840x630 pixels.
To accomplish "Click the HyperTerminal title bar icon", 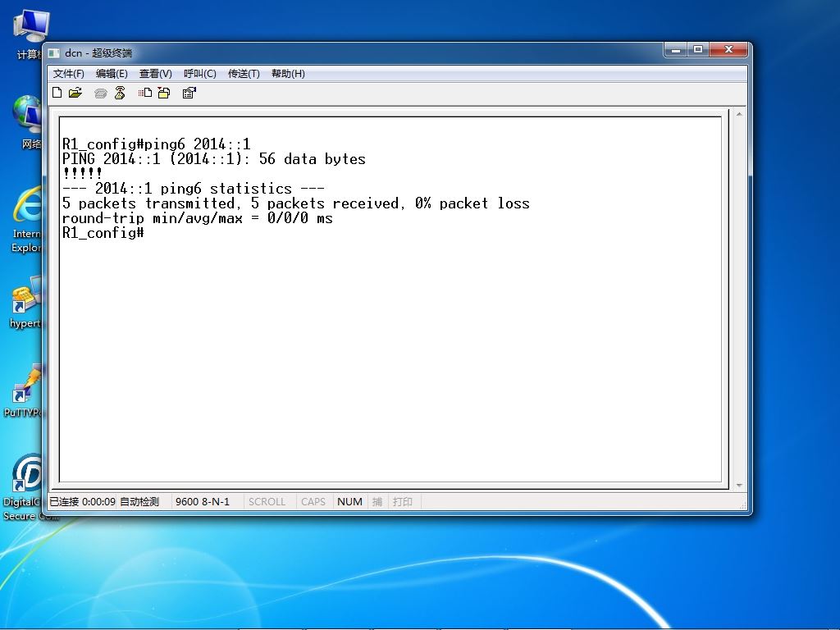I will (x=53, y=52).
